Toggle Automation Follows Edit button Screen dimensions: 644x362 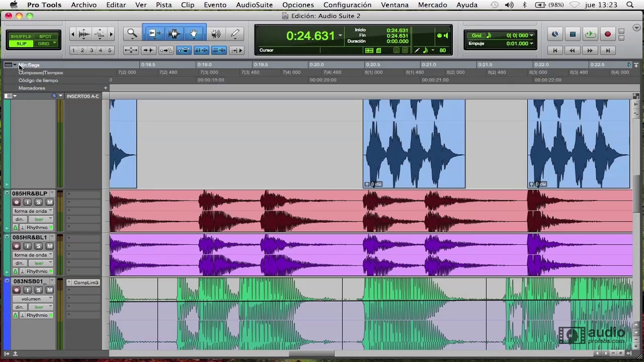(x=184, y=50)
